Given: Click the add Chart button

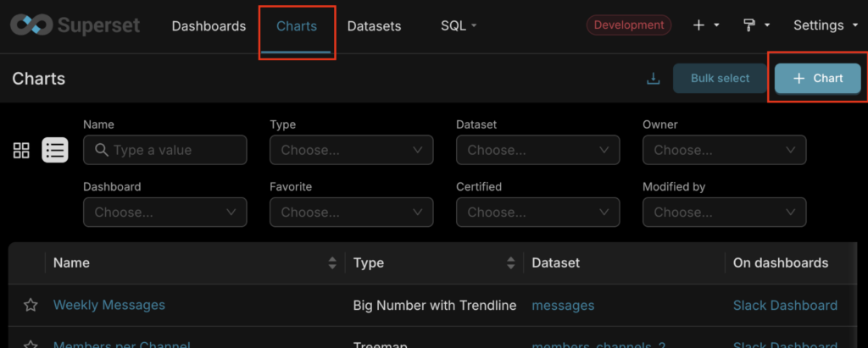Looking at the screenshot, I should 817,79.
